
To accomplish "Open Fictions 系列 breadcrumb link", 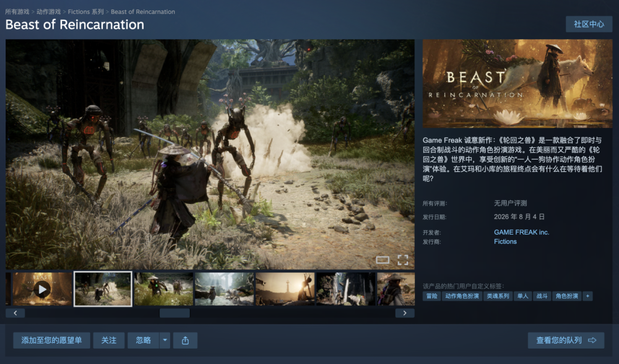I will tap(85, 12).
